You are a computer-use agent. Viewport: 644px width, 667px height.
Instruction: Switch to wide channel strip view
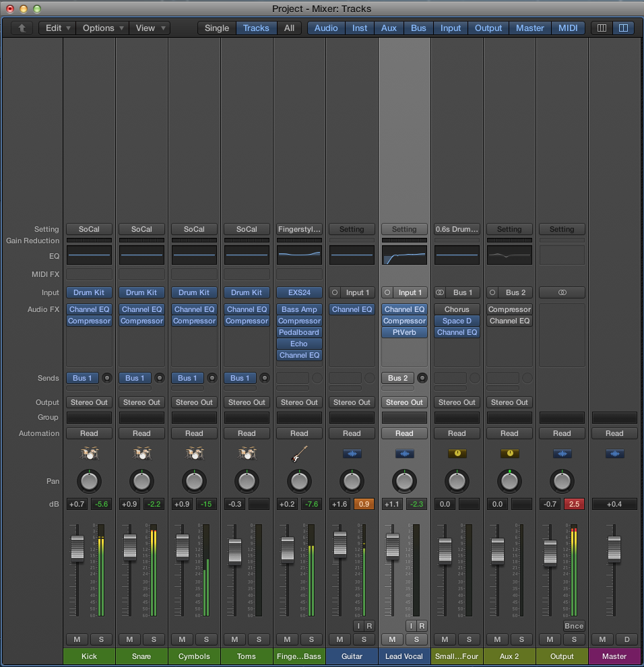tap(623, 28)
